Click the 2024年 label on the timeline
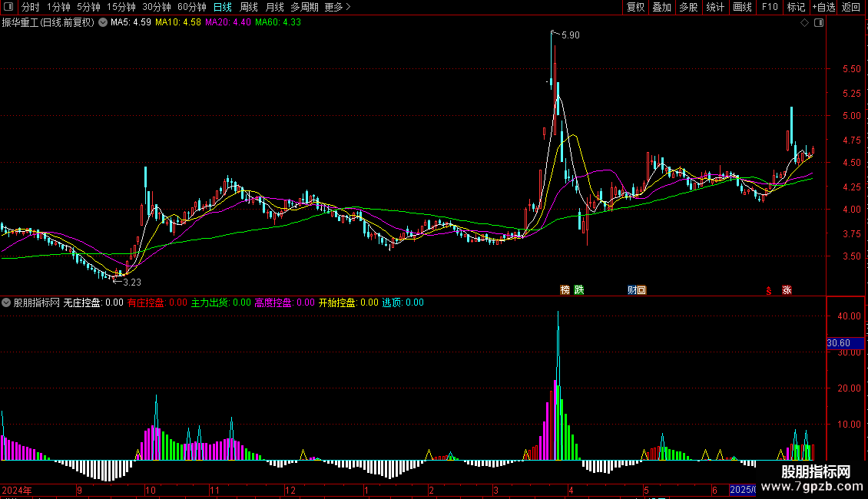The image size is (868, 499). coord(17,490)
